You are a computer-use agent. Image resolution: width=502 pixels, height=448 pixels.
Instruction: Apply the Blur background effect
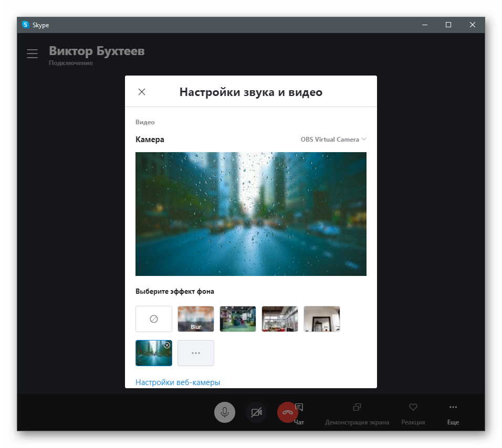coord(196,319)
